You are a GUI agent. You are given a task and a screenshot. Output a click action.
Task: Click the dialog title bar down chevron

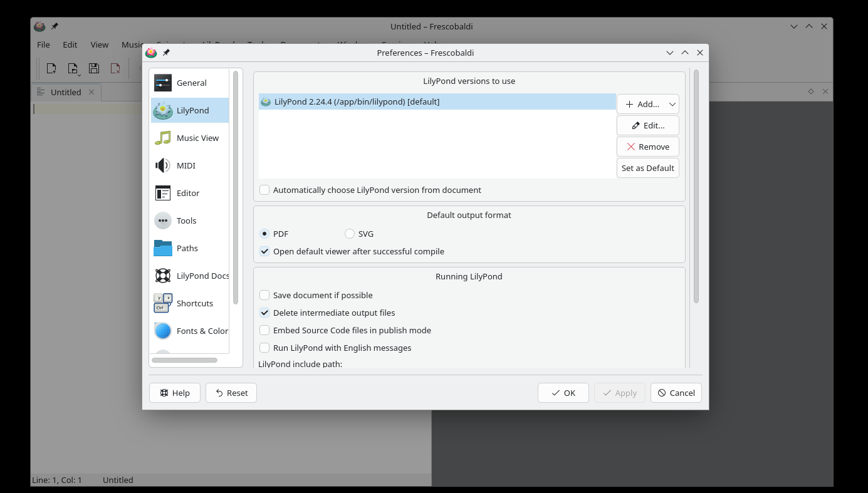[670, 53]
